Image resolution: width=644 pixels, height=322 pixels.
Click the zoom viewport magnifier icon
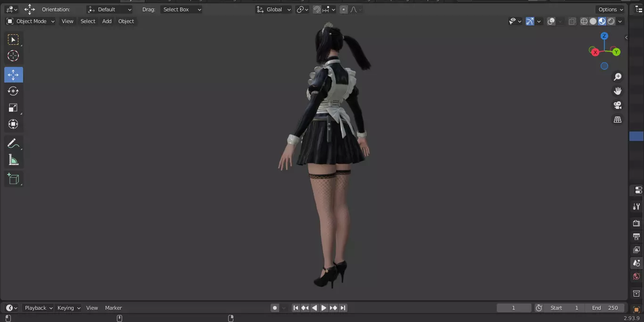coord(618,77)
